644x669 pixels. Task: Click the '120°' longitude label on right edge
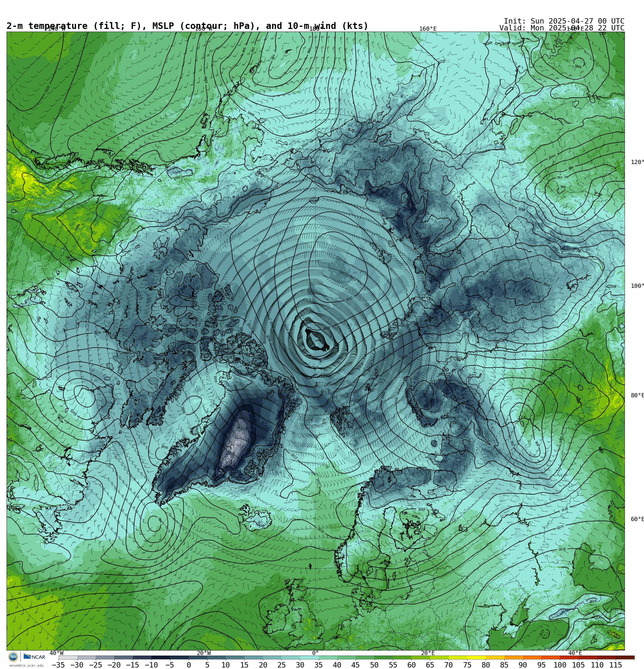click(637, 162)
